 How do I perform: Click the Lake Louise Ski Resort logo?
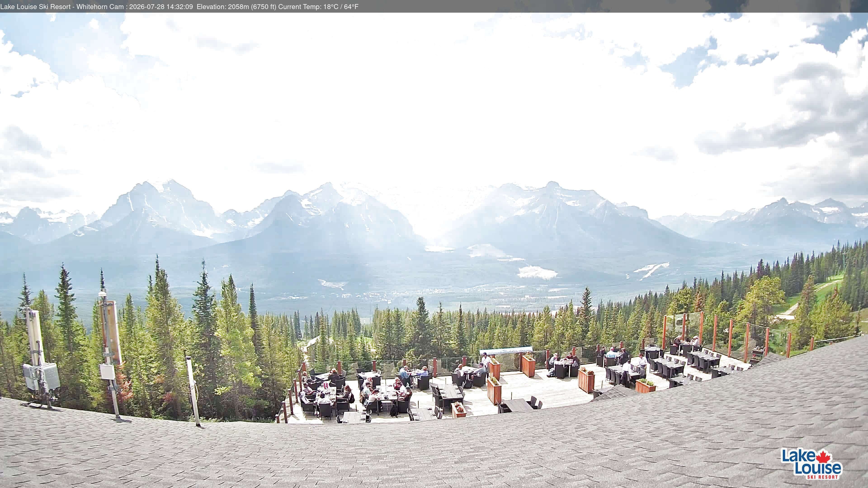[x=811, y=463]
